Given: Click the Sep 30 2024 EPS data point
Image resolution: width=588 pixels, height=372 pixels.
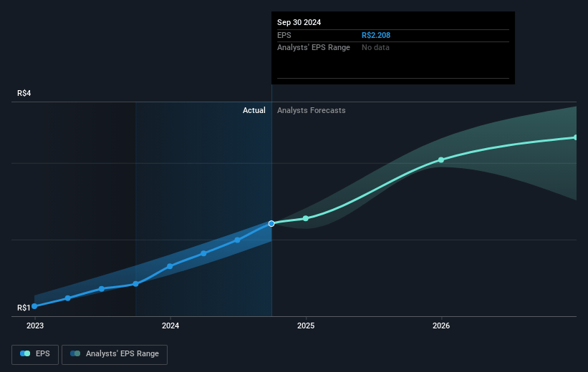Looking at the screenshot, I should (x=271, y=224).
